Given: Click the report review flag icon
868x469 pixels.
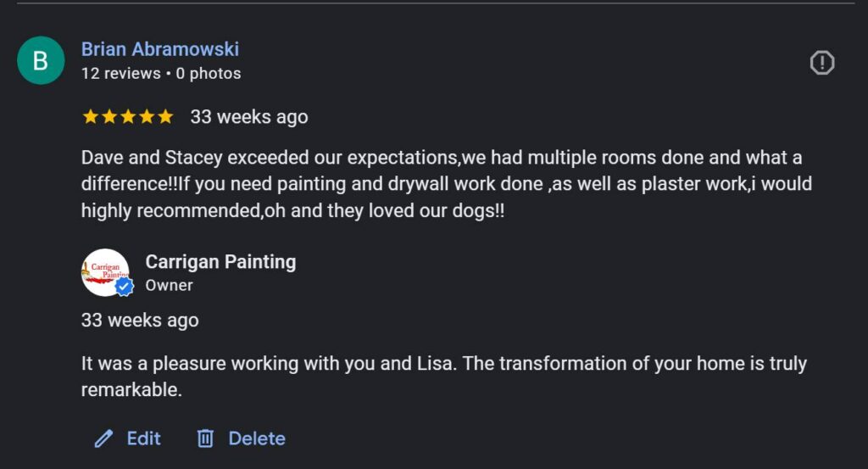Looking at the screenshot, I should (x=822, y=63).
